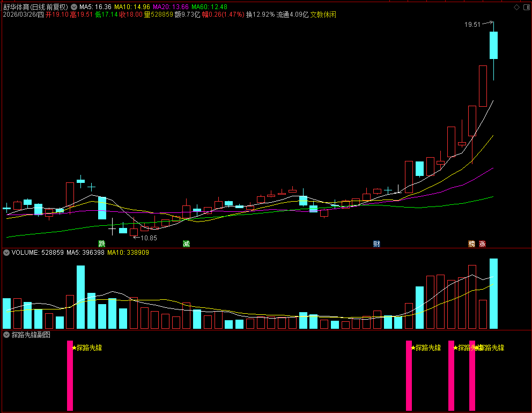Click the 流通4.09亿 float shares value
Image resolution: width=532 pixels, height=413 pixels.
pyautogui.click(x=292, y=14)
